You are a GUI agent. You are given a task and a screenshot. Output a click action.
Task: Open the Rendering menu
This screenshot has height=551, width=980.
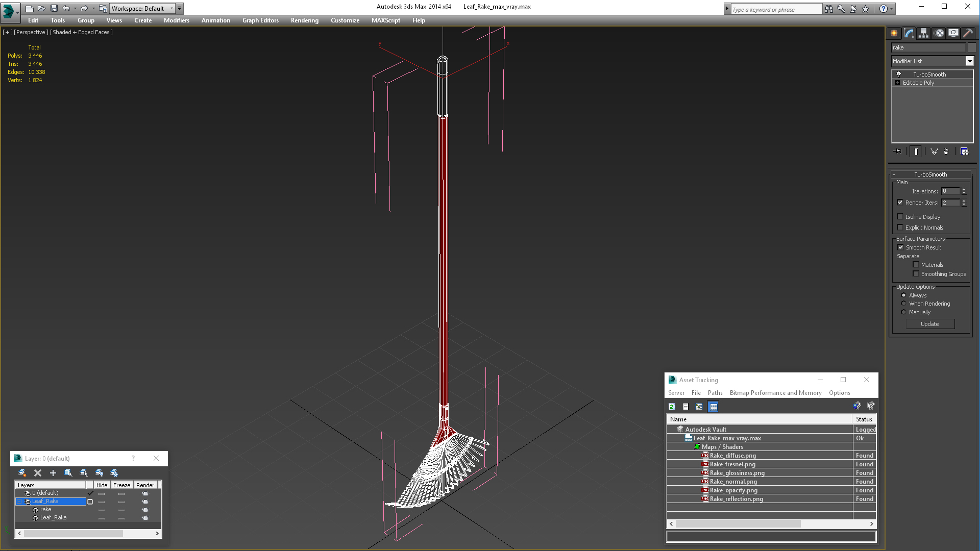[305, 20]
